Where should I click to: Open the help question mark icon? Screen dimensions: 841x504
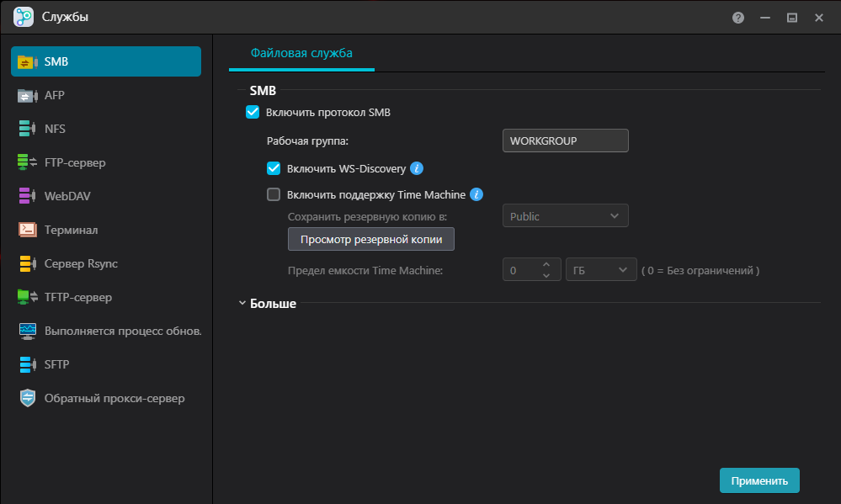738,17
